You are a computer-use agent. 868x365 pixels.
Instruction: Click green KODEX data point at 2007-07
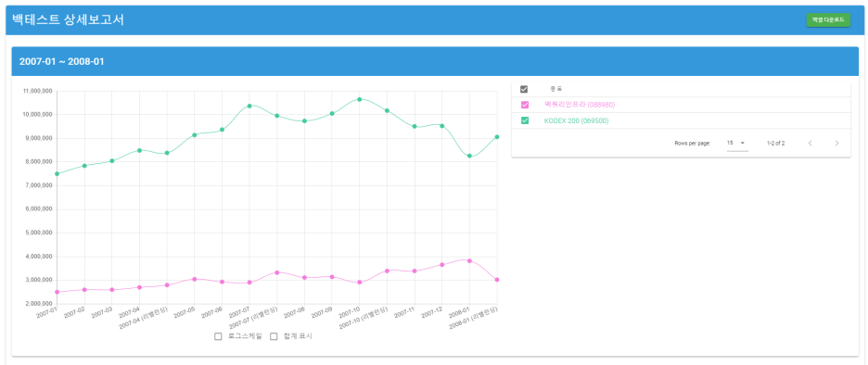click(x=249, y=106)
